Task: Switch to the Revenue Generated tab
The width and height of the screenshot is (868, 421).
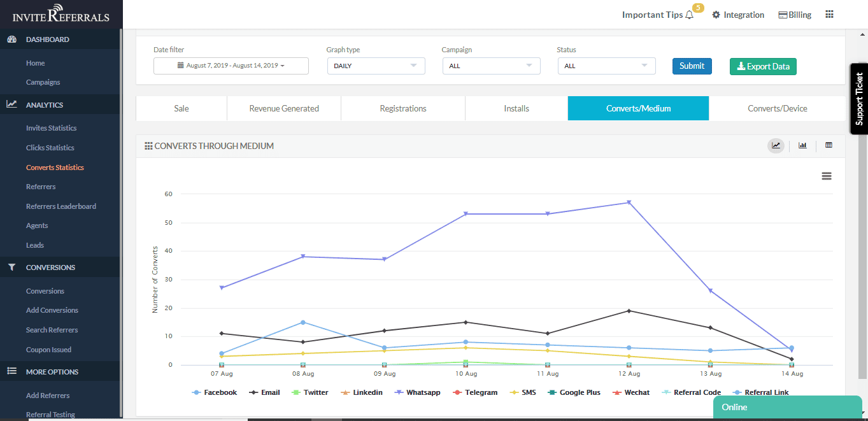Action: click(284, 108)
